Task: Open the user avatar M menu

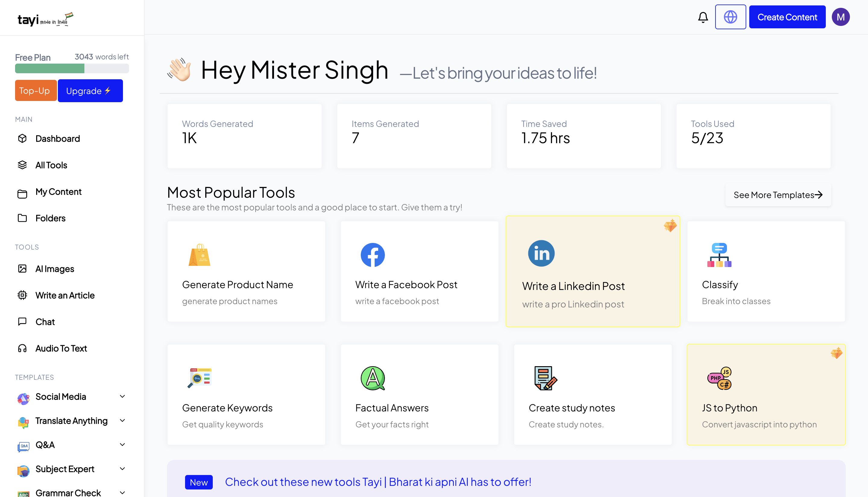Action: coord(840,17)
